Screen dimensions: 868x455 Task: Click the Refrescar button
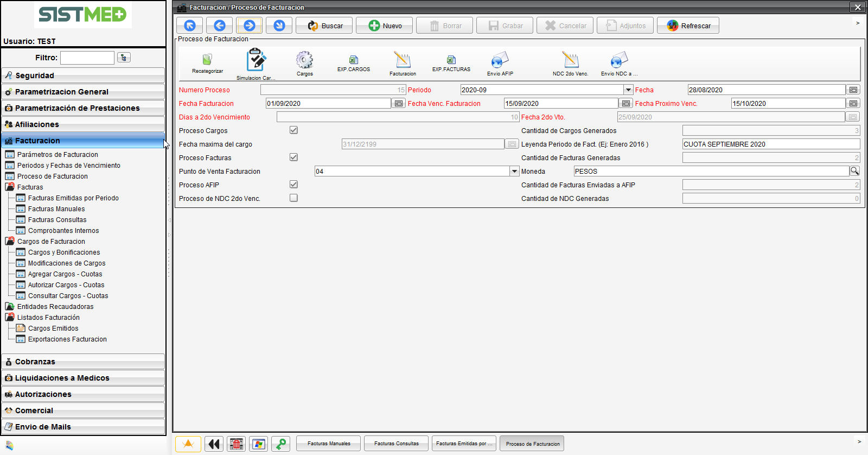[x=688, y=26]
